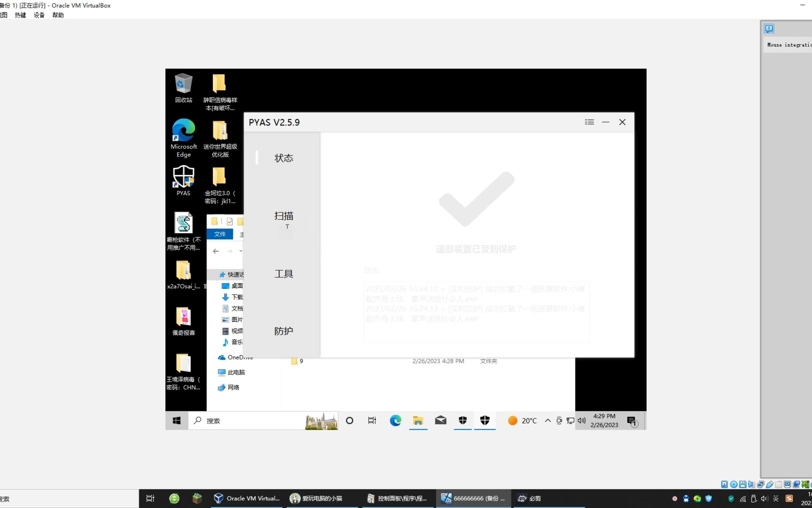
Task: Go forward in File Explorer
Action: [x=229, y=251]
